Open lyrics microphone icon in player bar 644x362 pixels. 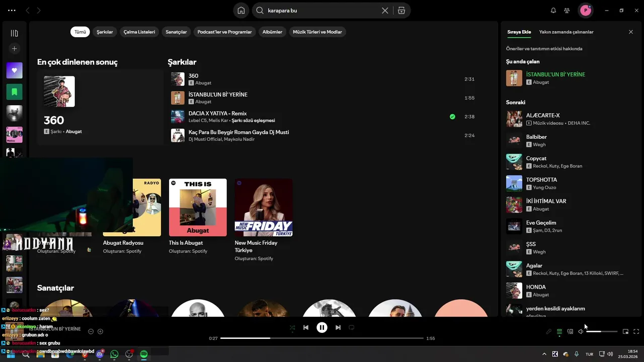549,331
